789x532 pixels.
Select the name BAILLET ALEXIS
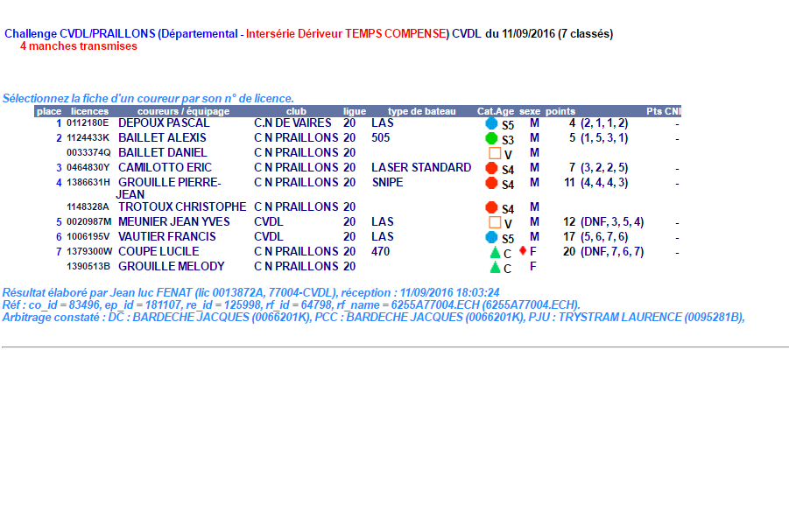[x=162, y=137]
